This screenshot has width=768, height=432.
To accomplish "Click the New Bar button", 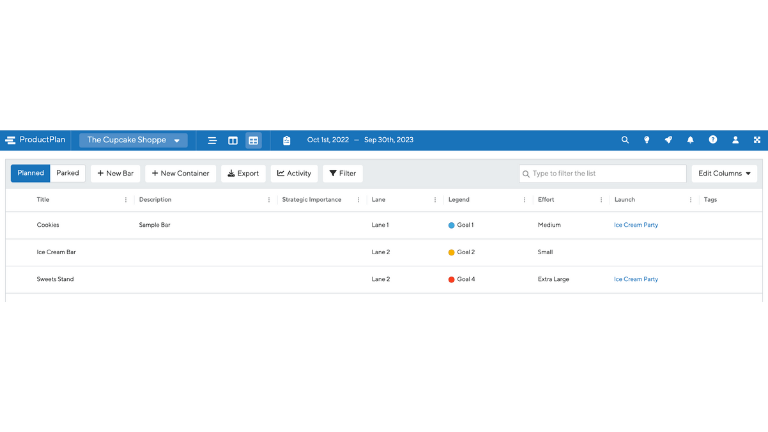I will pyautogui.click(x=116, y=173).
